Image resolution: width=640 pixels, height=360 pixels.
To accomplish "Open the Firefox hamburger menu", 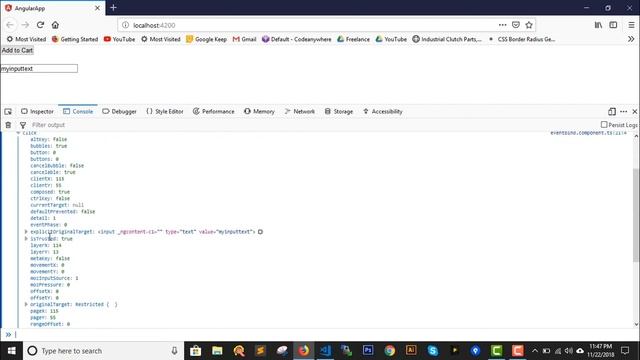I will (631, 25).
